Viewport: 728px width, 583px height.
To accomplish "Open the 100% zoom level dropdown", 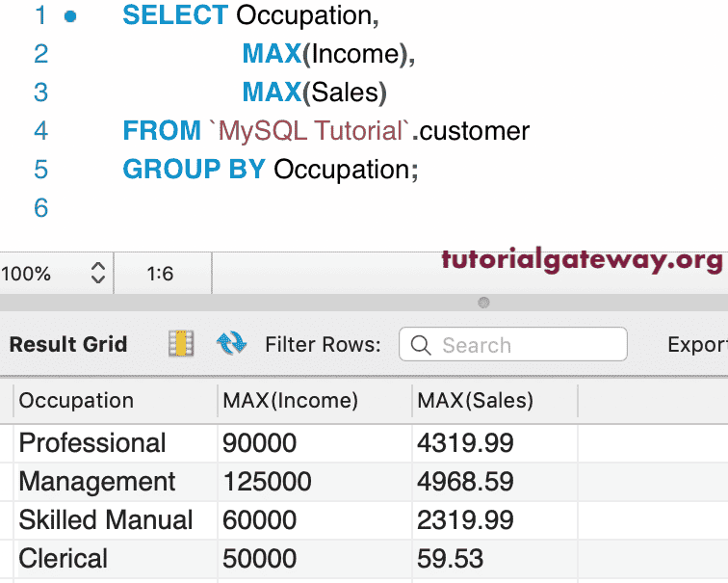I will 97,274.
